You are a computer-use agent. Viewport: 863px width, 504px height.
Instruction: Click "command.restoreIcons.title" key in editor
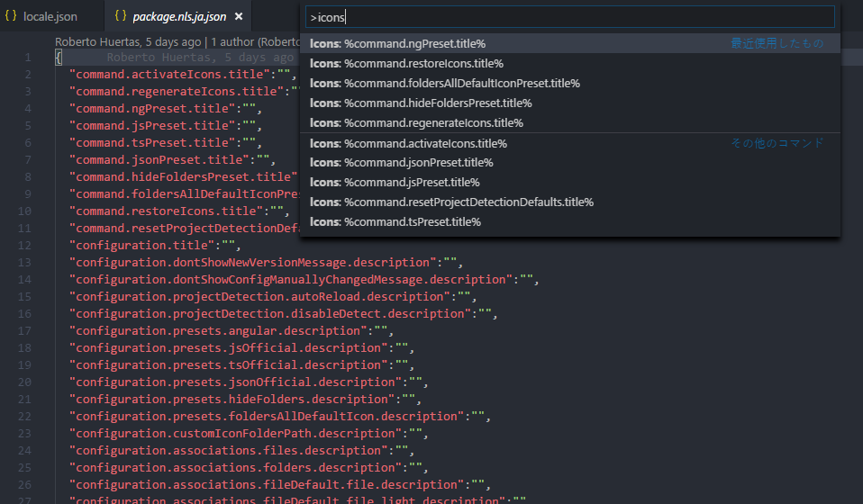166,211
